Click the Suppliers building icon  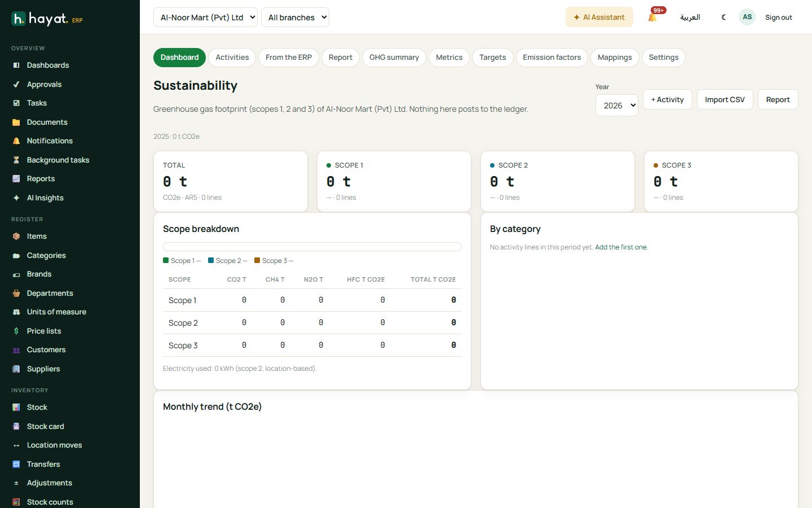pyautogui.click(x=16, y=369)
